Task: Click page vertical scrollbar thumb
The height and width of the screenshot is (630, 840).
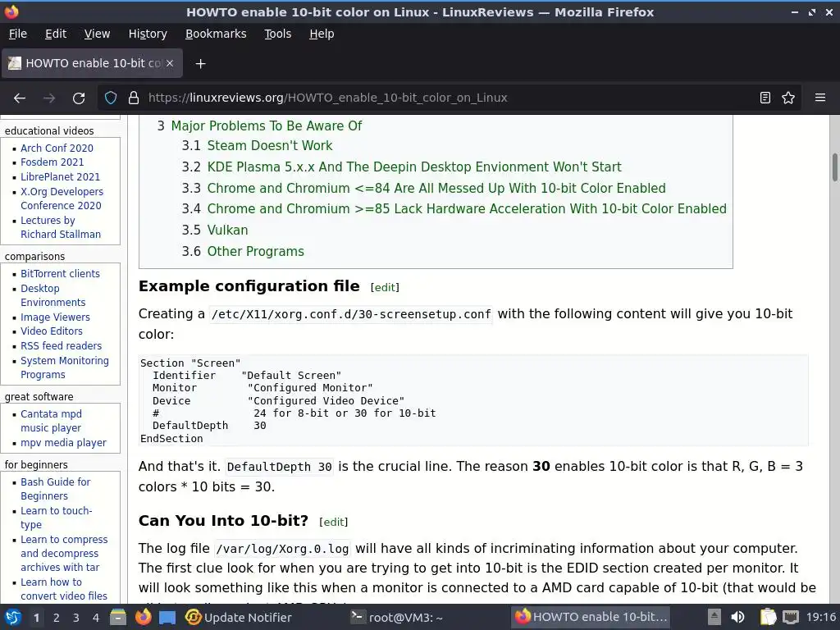Action: click(834, 167)
